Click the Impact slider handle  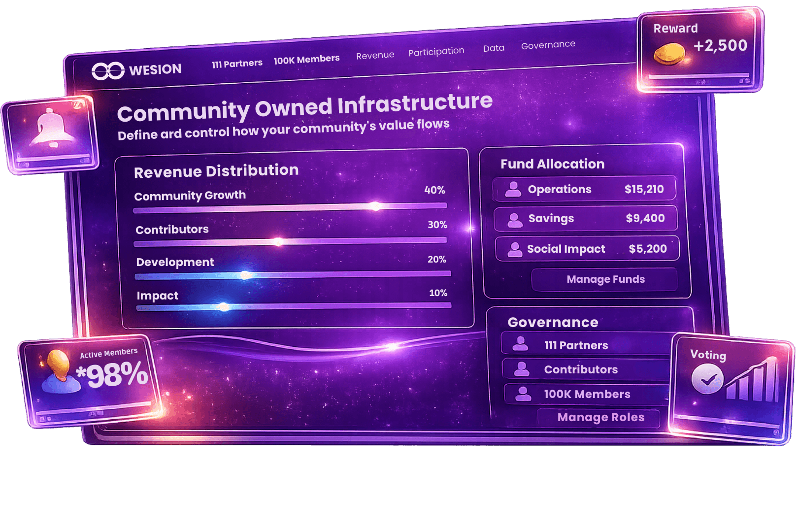pos(223,307)
